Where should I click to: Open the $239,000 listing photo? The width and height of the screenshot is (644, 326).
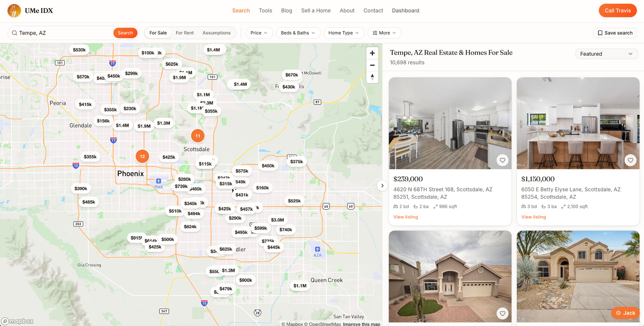pos(450,123)
